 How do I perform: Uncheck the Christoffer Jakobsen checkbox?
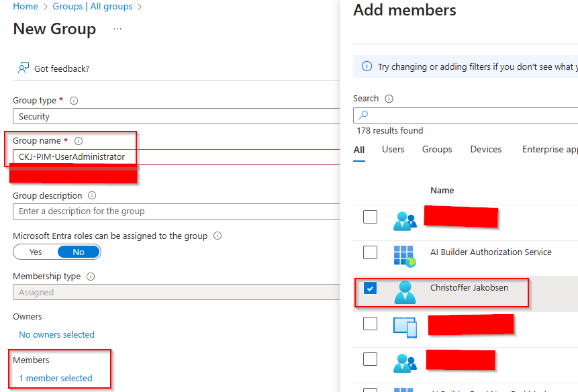[x=370, y=288]
